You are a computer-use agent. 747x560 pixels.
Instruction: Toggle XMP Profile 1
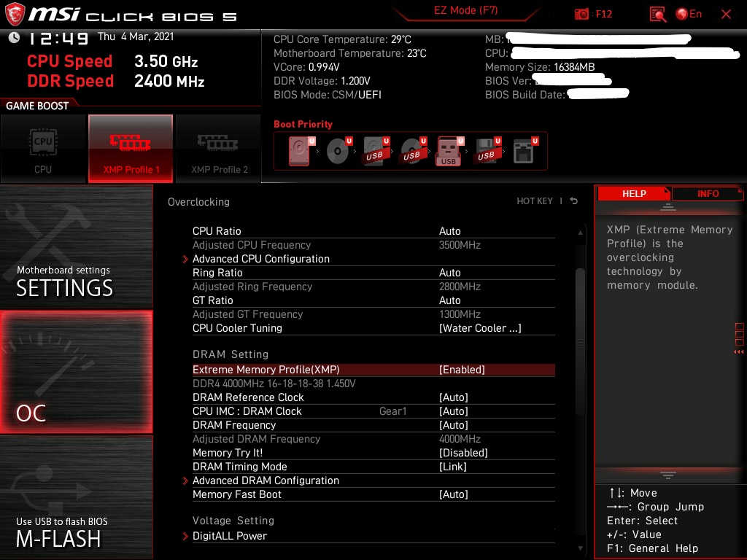(131, 149)
